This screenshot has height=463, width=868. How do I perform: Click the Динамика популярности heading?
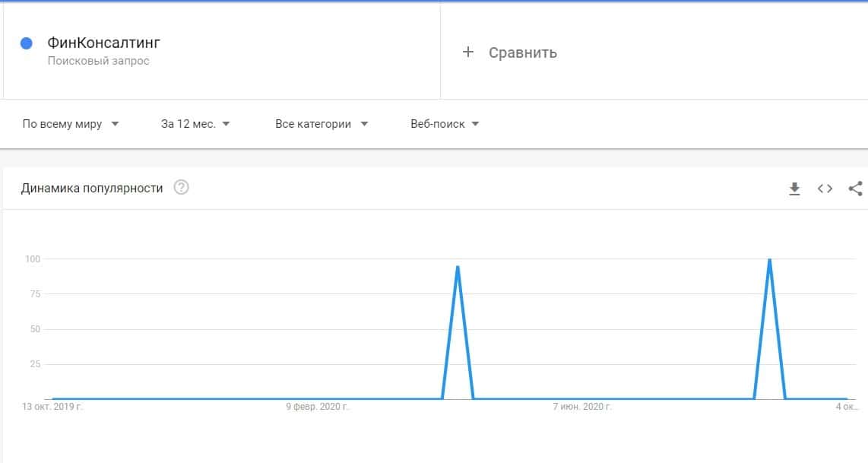pos(92,188)
